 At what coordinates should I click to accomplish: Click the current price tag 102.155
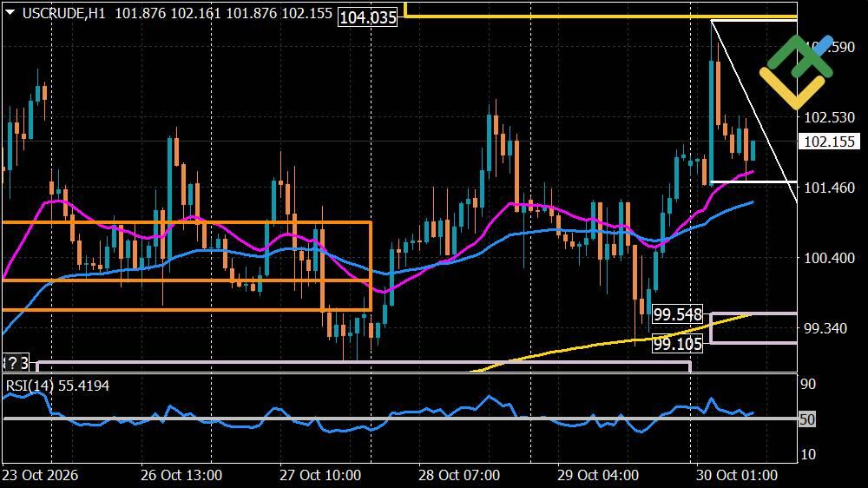click(x=829, y=142)
